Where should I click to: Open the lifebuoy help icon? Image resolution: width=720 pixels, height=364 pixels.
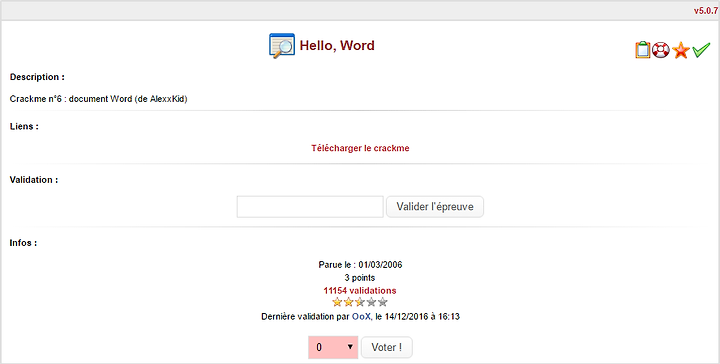click(x=661, y=50)
